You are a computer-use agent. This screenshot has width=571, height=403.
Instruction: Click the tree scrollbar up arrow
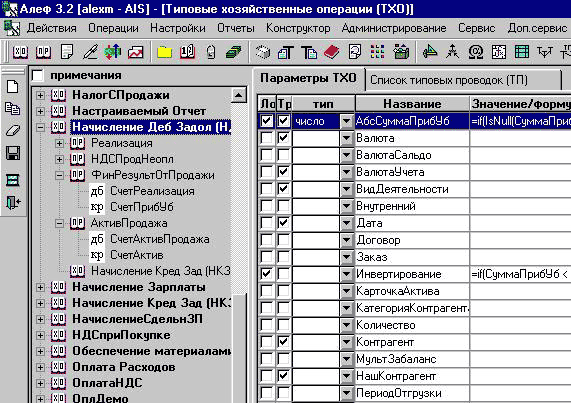coord(239,95)
